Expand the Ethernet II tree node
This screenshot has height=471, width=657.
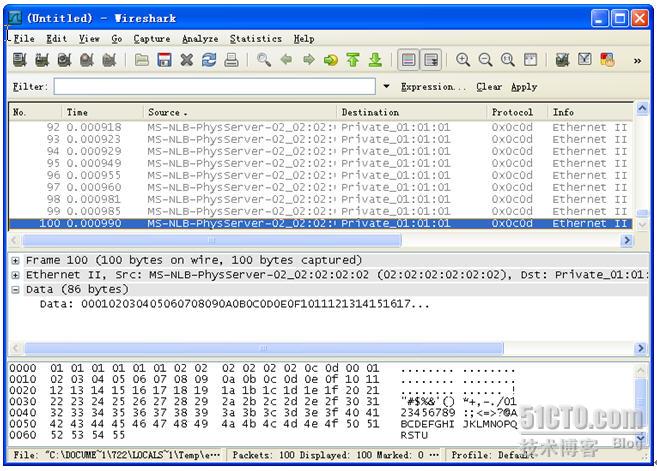(x=16, y=275)
